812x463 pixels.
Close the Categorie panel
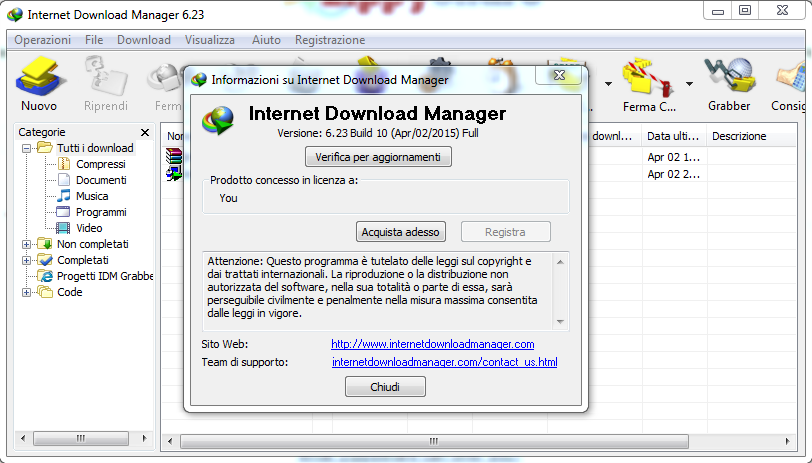click(x=145, y=133)
